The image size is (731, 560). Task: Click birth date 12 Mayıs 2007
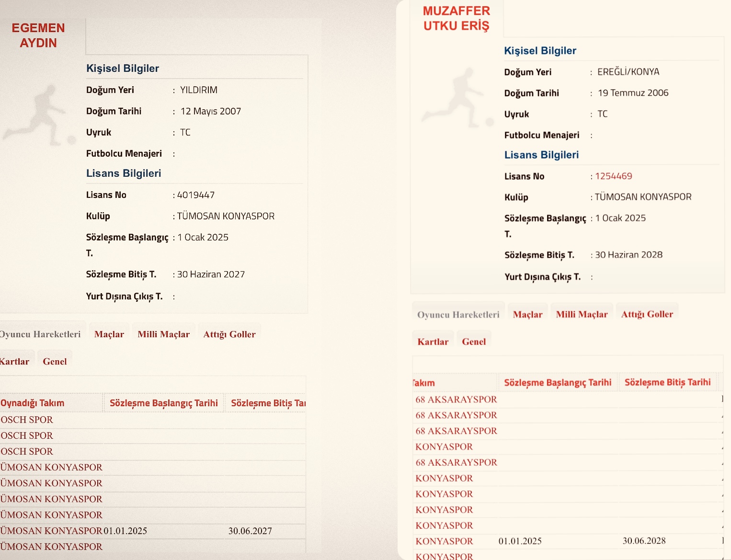point(211,111)
